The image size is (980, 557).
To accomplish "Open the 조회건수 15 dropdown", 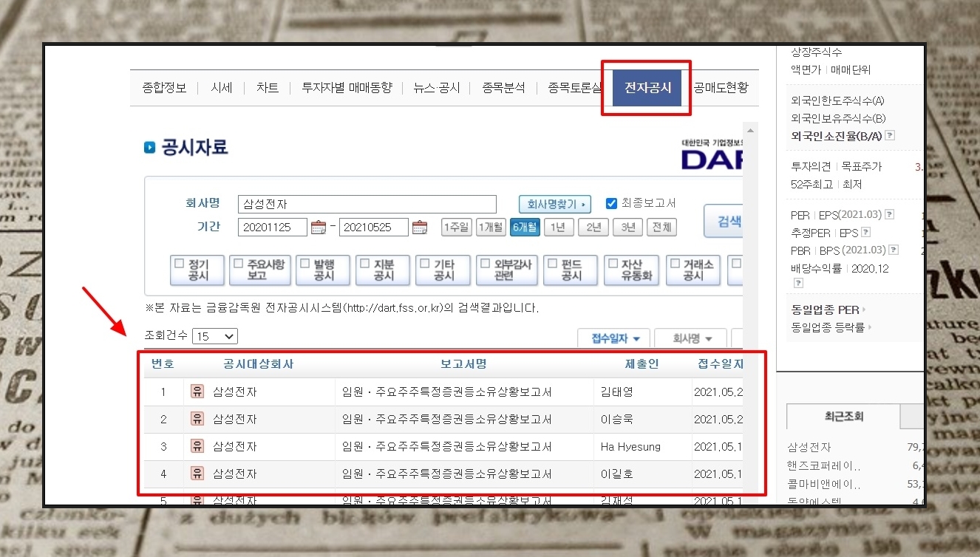I will click(215, 336).
